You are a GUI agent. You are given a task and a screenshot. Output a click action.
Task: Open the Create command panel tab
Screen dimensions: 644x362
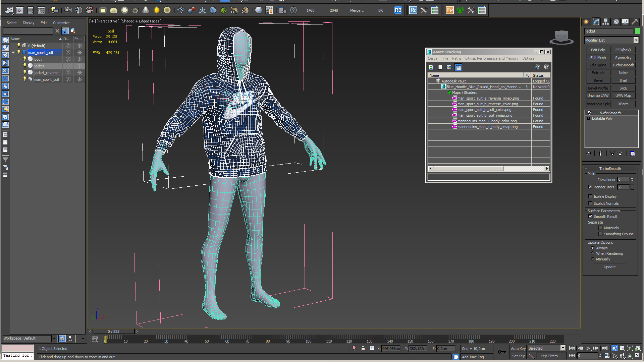pyautogui.click(x=586, y=22)
